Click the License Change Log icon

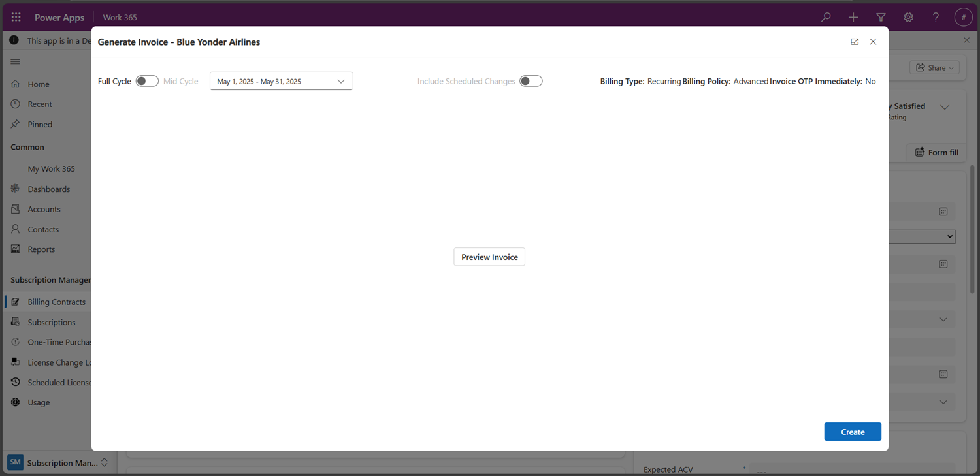tap(16, 362)
